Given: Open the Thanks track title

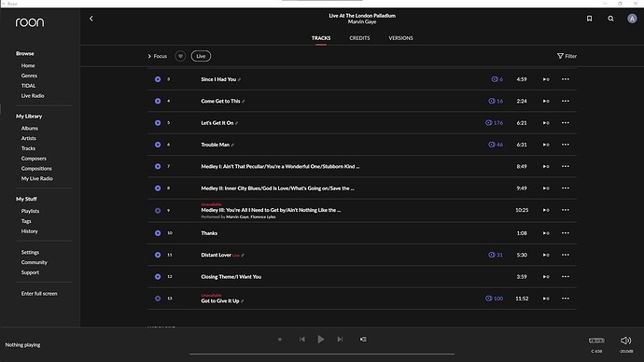Looking at the screenshot, I should point(209,233).
